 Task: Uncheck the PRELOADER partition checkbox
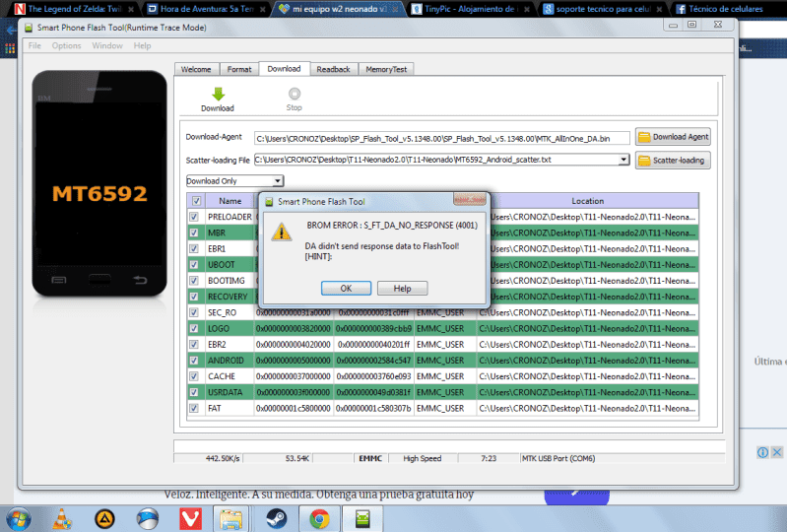point(194,217)
